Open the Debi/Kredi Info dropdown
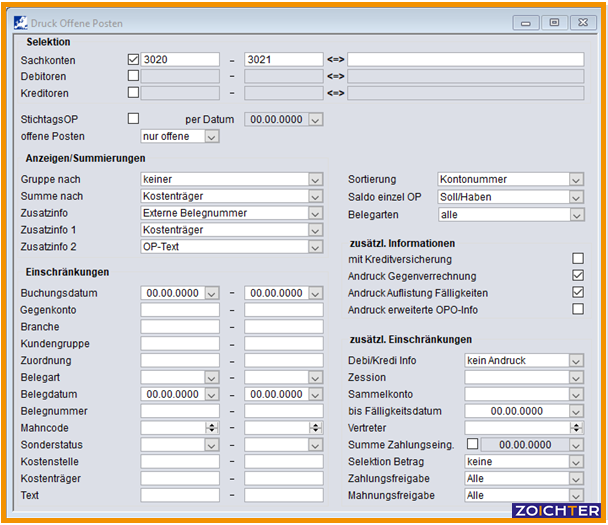The height and width of the screenshot is (525, 608). [x=575, y=360]
